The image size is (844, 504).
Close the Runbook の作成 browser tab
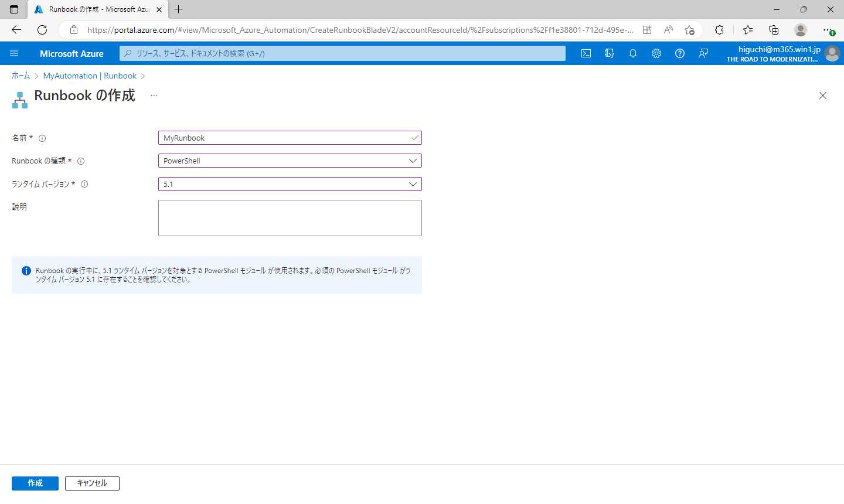159,9
